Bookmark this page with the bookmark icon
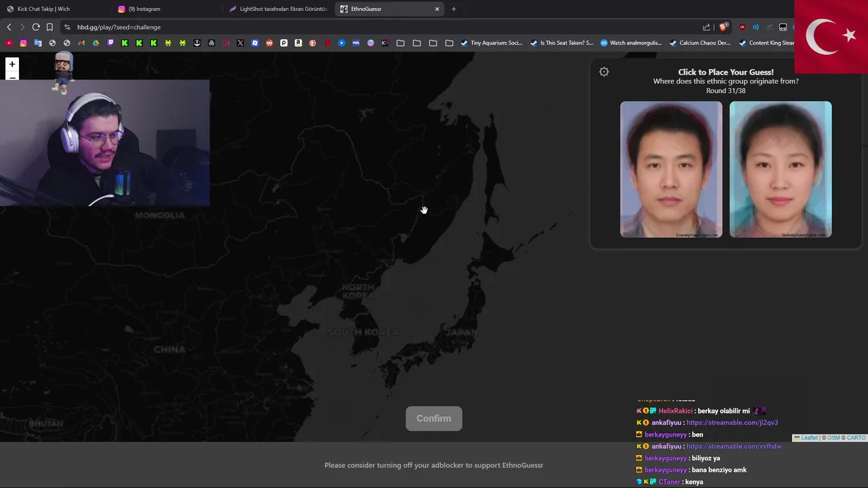 tap(50, 27)
